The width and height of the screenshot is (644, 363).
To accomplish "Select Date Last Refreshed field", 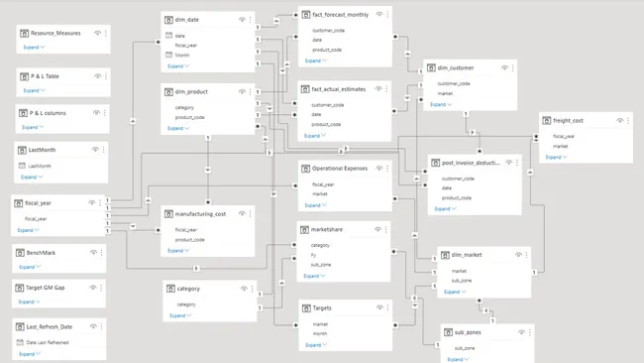I will 48,342.
